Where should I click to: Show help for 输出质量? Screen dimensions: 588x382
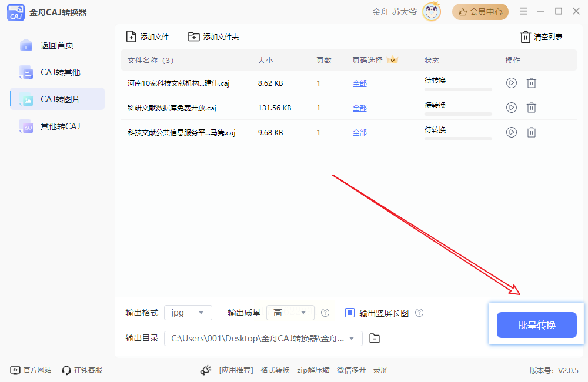click(x=325, y=313)
